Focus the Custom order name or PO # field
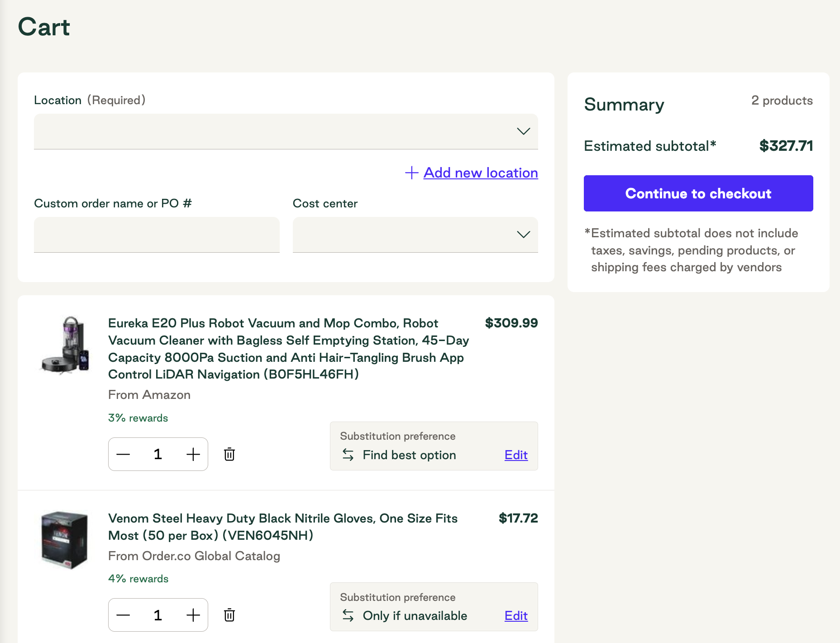 click(157, 235)
